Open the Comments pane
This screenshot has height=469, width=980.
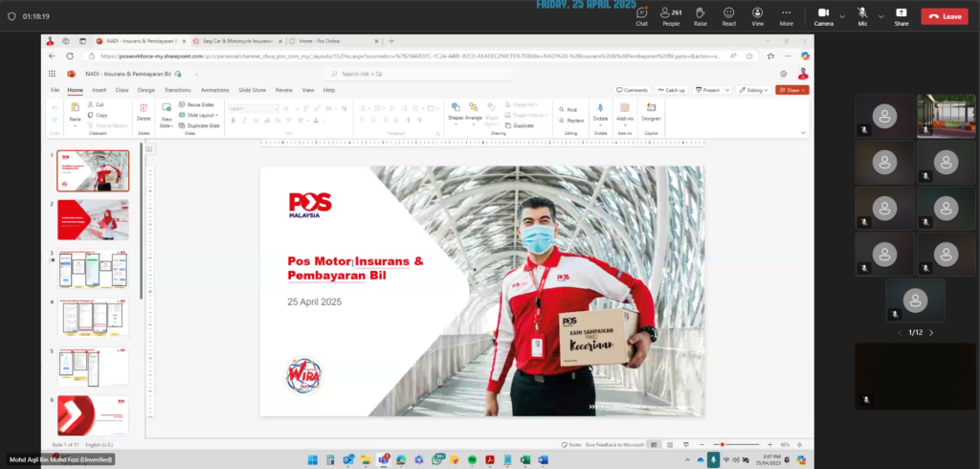pos(632,90)
